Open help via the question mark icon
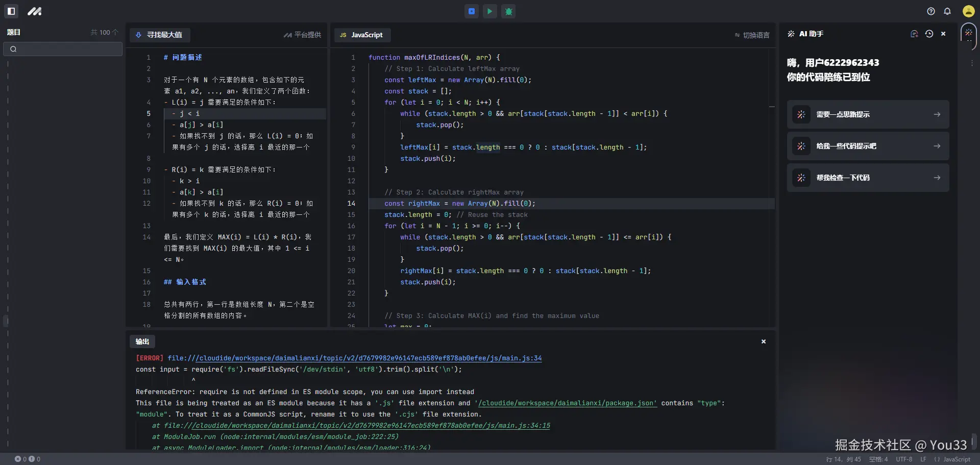This screenshot has width=980, height=465. click(x=931, y=11)
